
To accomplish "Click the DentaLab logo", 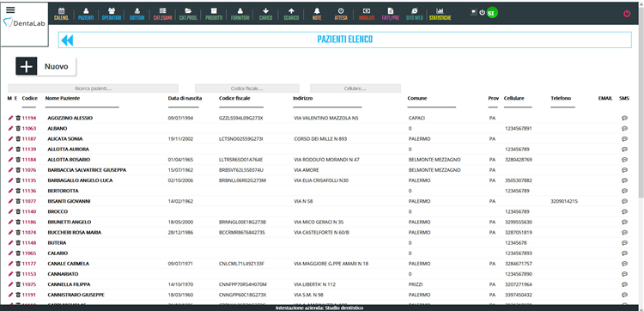I will coord(25,23).
